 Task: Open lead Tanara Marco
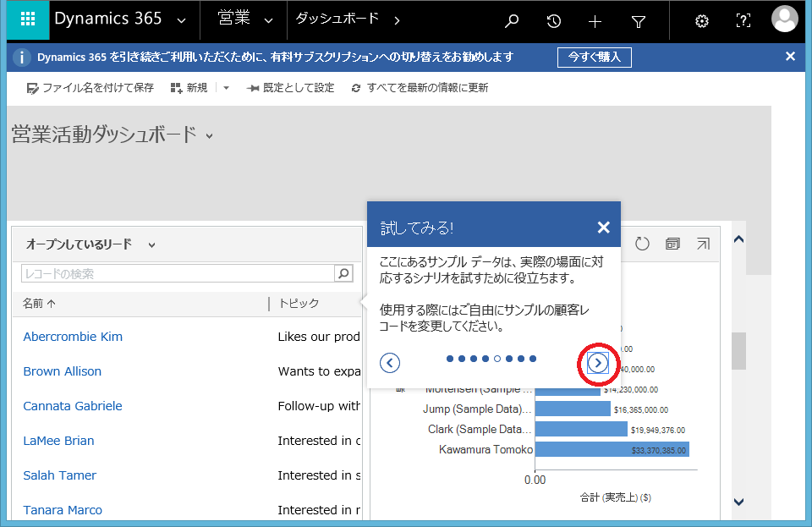pos(63,510)
